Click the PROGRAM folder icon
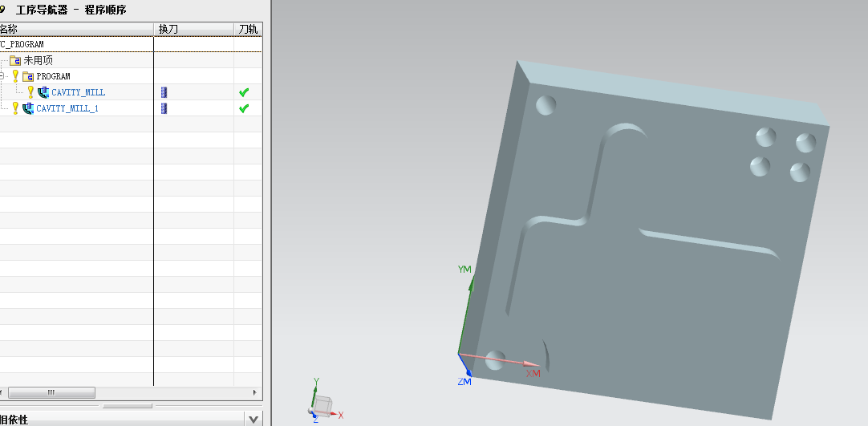This screenshot has height=426, width=868. pos(28,76)
